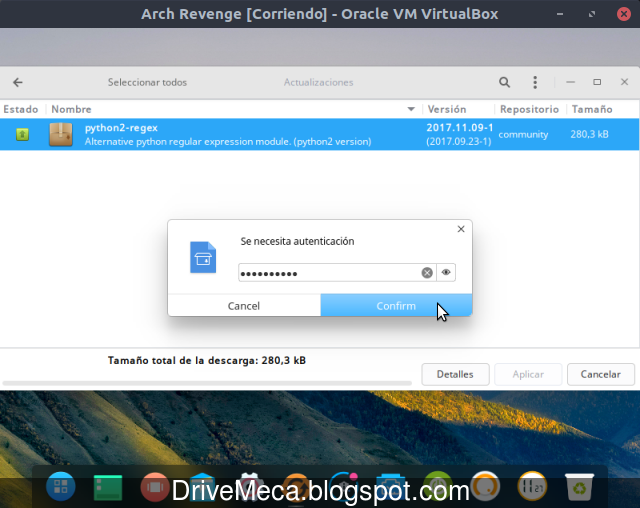Go back with the left arrow button

pyautogui.click(x=18, y=82)
